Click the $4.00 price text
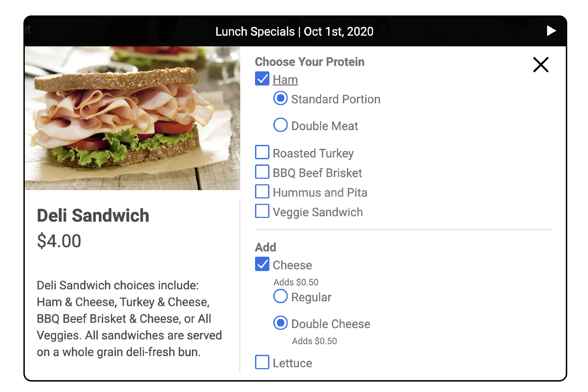 tap(59, 241)
